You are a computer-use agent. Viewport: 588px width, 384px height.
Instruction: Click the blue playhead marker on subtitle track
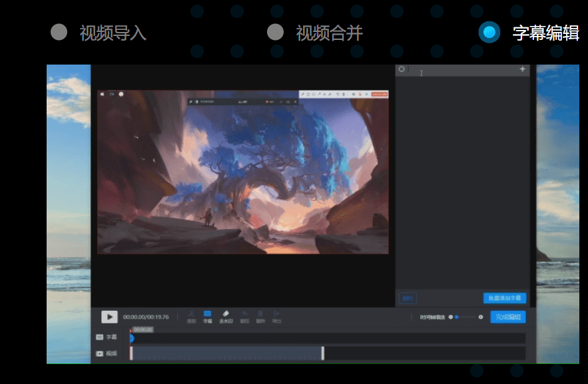(132, 338)
